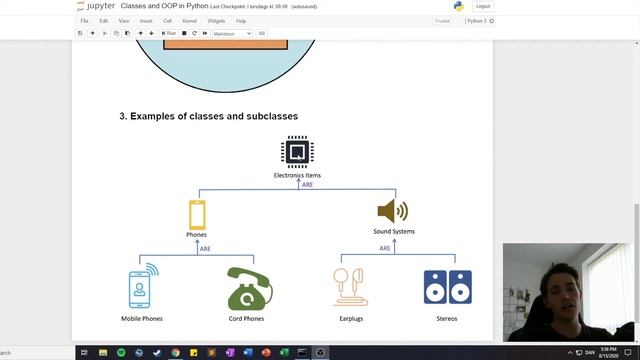Image resolution: width=640 pixels, height=360 pixels.
Task: Click the Sound Systems label
Action: coord(394,231)
